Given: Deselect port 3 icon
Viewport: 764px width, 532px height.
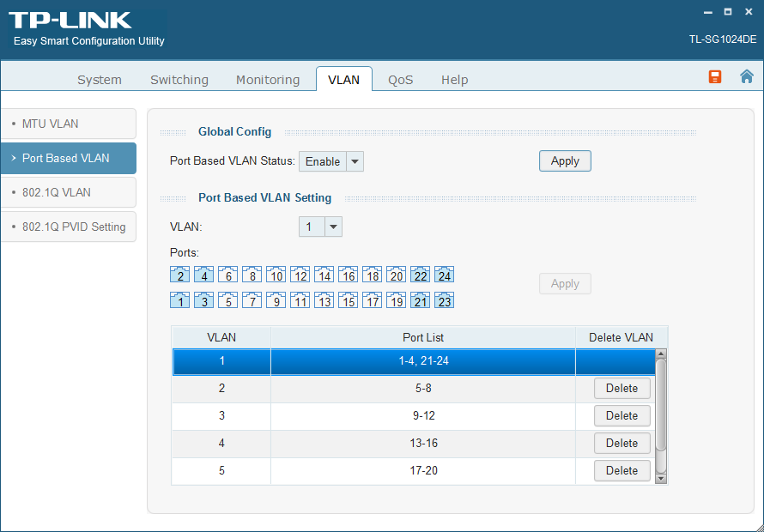Looking at the screenshot, I should pos(203,299).
